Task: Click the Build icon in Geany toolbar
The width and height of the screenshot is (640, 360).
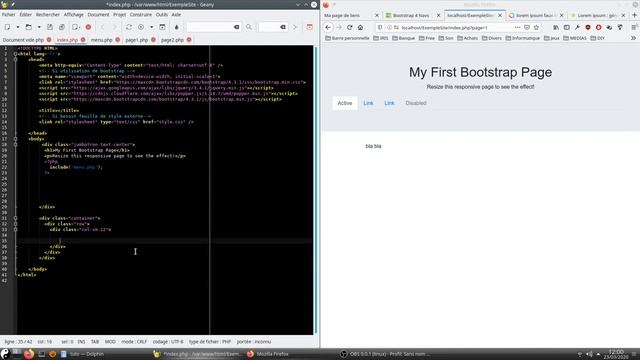Action: [x=141, y=27]
